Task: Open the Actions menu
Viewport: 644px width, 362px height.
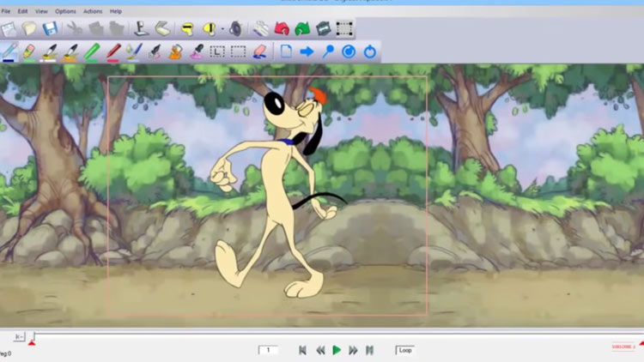Action: [x=93, y=11]
